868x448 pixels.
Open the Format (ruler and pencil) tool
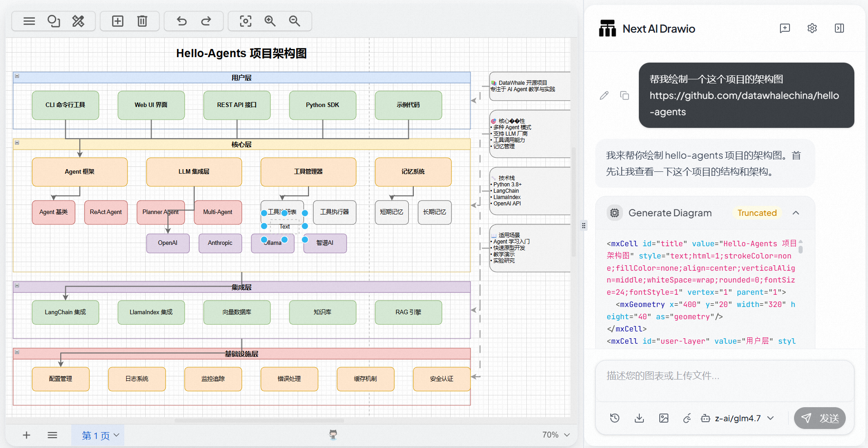point(78,21)
